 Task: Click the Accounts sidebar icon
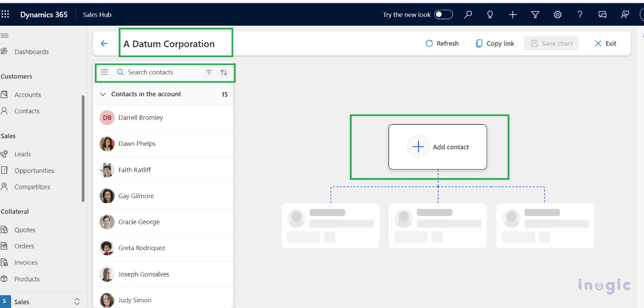point(4,94)
